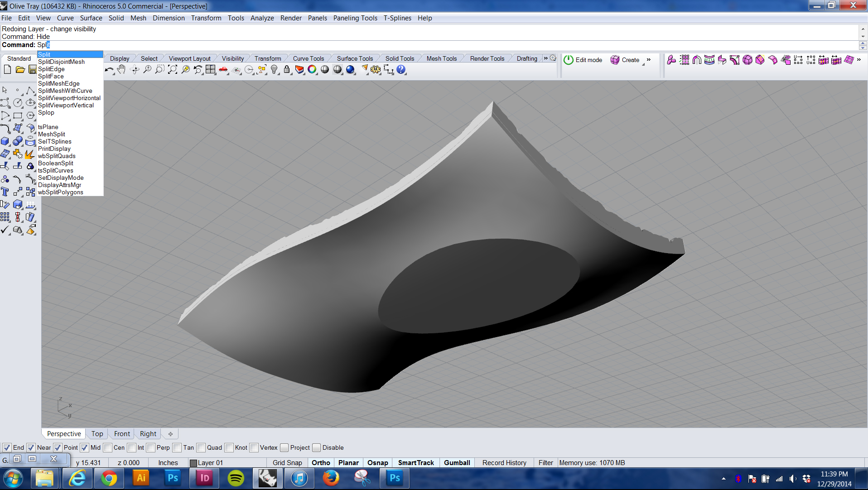868x490 pixels.
Task: Toggle SmartTrack in the status bar
Action: click(x=416, y=463)
